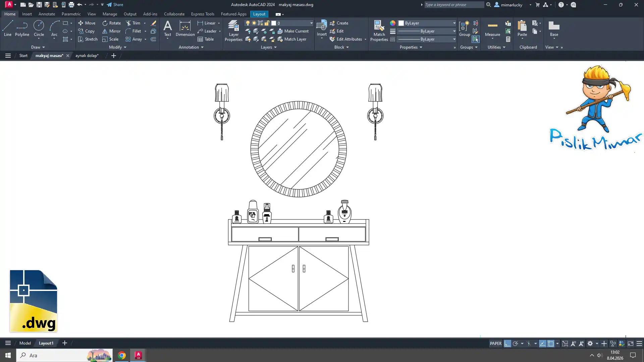The width and height of the screenshot is (644, 362).
Task: Click the keyword search input field
Action: [x=453, y=5]
